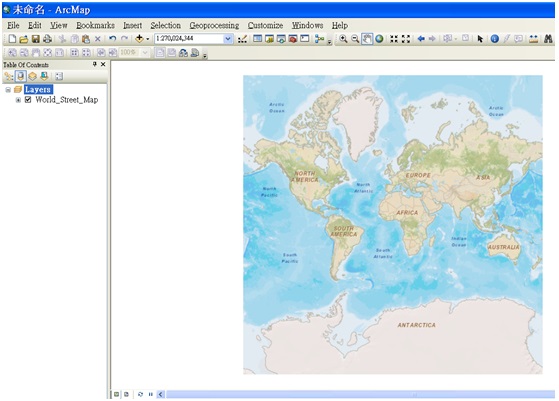559x401 pixels.
Task: Select the Zoom Out magnifier tool
Action: (x=355, y=38)
